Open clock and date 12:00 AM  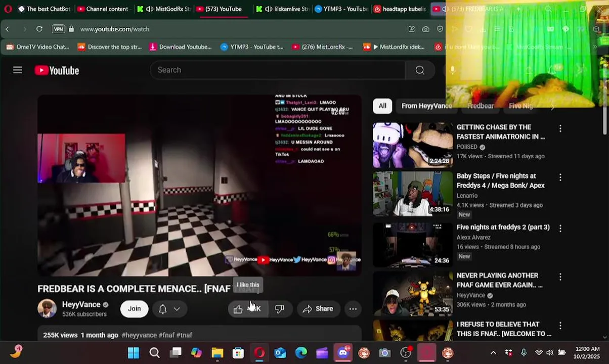coord(588,353)
